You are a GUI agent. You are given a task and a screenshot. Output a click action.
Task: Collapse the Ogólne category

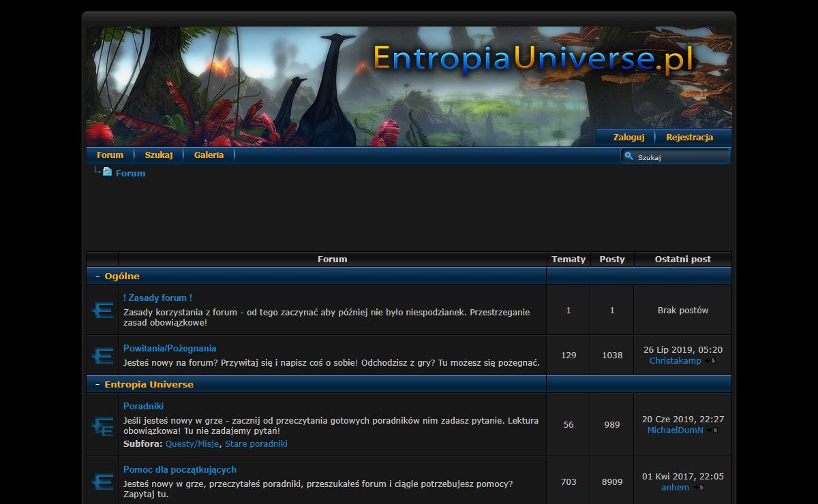(x=97, y=276)
